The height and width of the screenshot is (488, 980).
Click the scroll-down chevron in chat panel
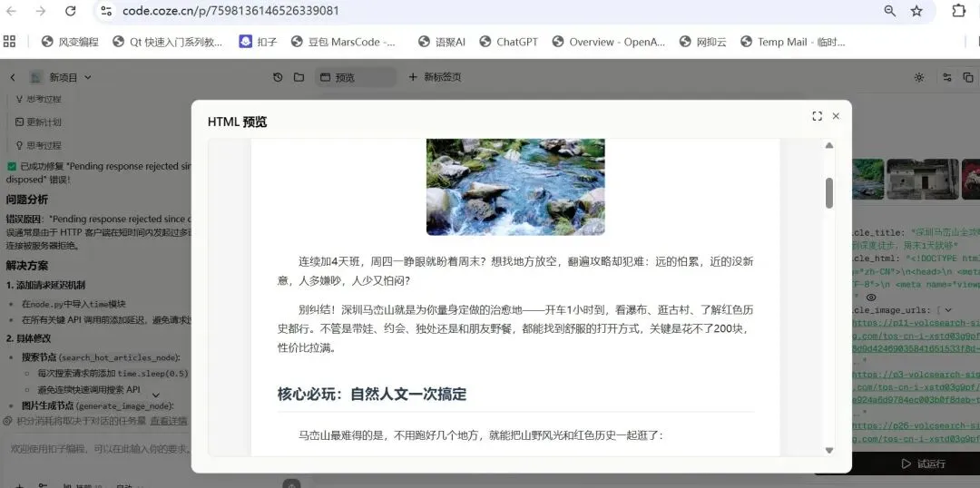click(x=156, y=395)
